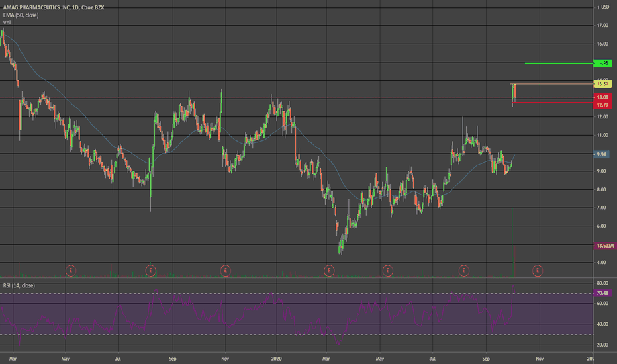The height and width of the screenshot is (364, 617).
Task: Select the red 12.79 price label
Action: point(602,105)
